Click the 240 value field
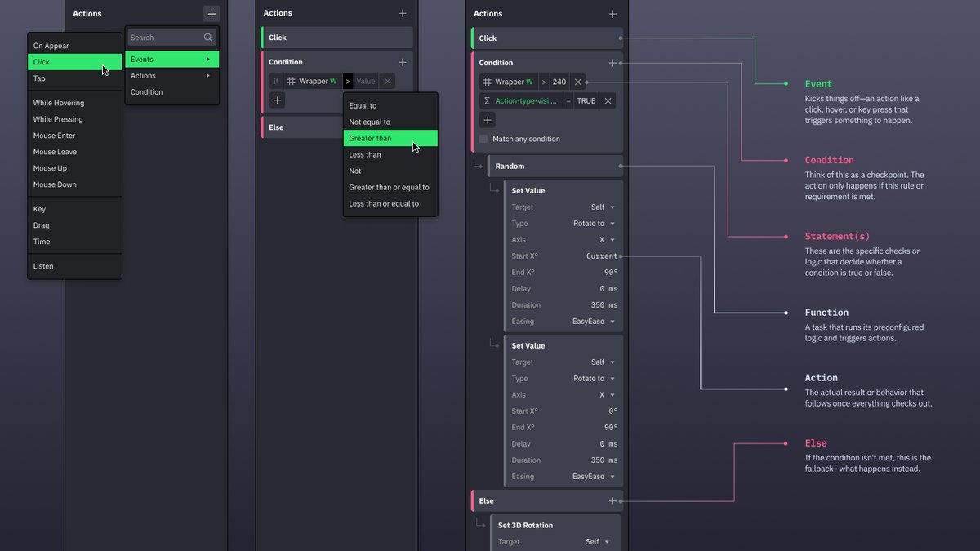This screenshot has width=980, height=551. click(x=559, y=82)
